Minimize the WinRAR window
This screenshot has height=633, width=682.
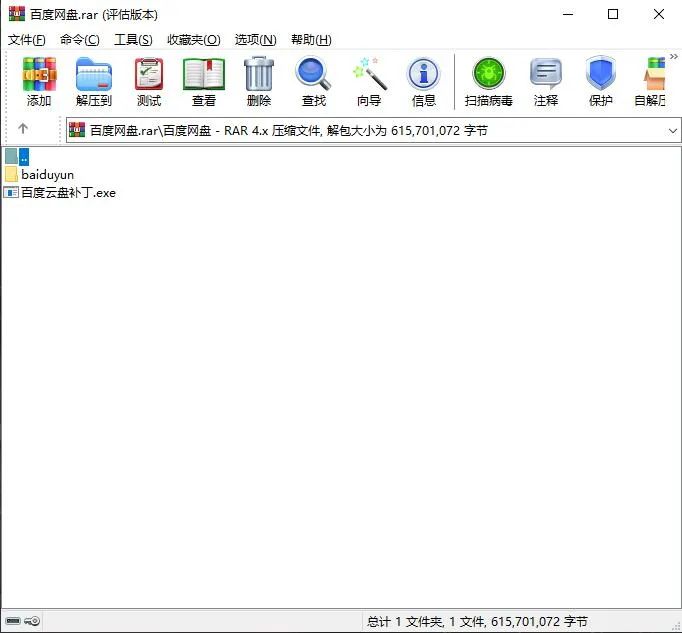coord(568,14)
